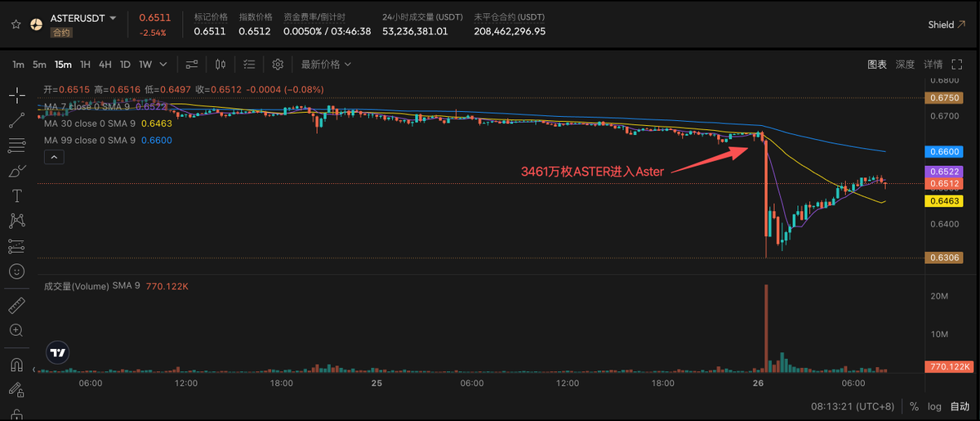Screen dimensions: 980x421
Task: Toggle the lock all drawings padlock
Action: pyautogui.click(x=16, y=413)
